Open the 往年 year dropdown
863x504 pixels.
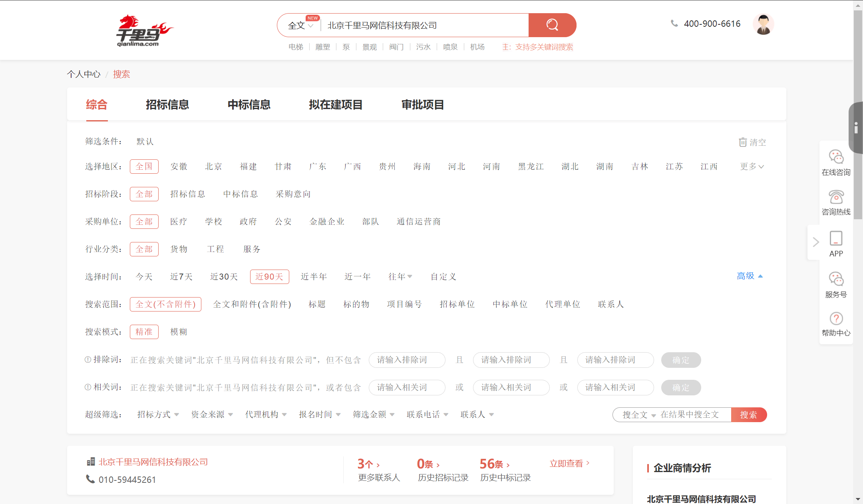[x=400, y=277]
